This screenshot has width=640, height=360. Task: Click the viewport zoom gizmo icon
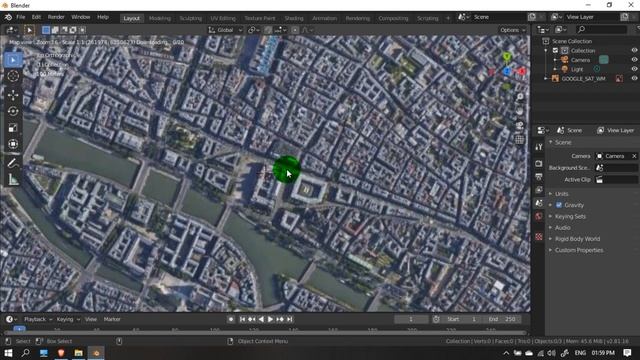coord(520,97)
